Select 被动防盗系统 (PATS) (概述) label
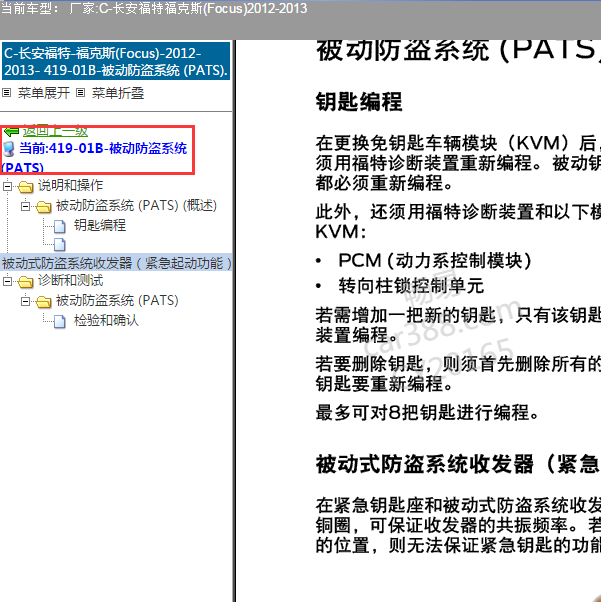This screenshot has width=601, height=602. 136,206
